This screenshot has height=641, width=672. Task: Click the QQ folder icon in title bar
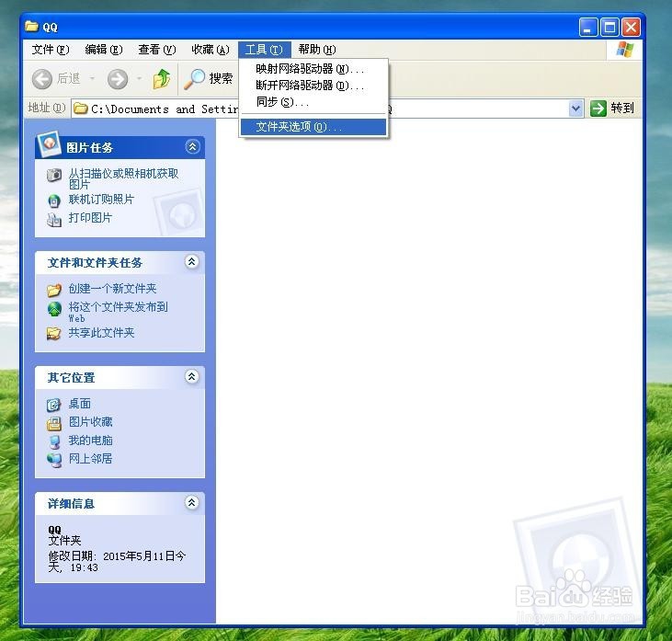pyautogui.click(x=31, y=27)
